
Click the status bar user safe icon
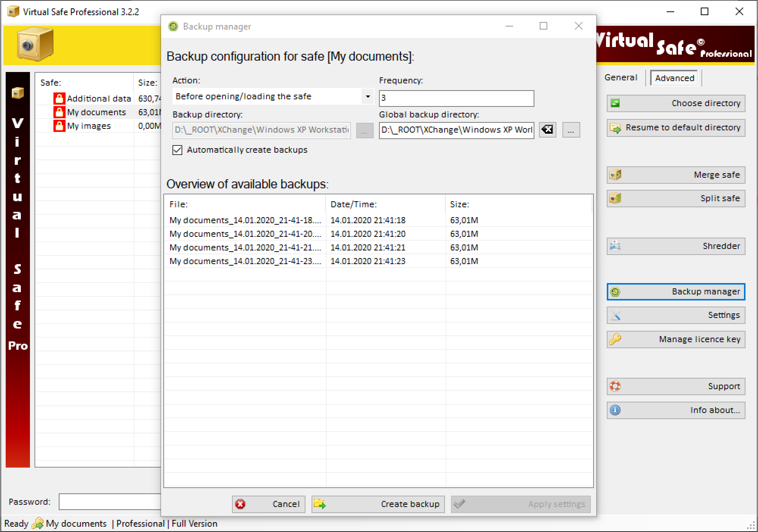click(x=38, y=523)
